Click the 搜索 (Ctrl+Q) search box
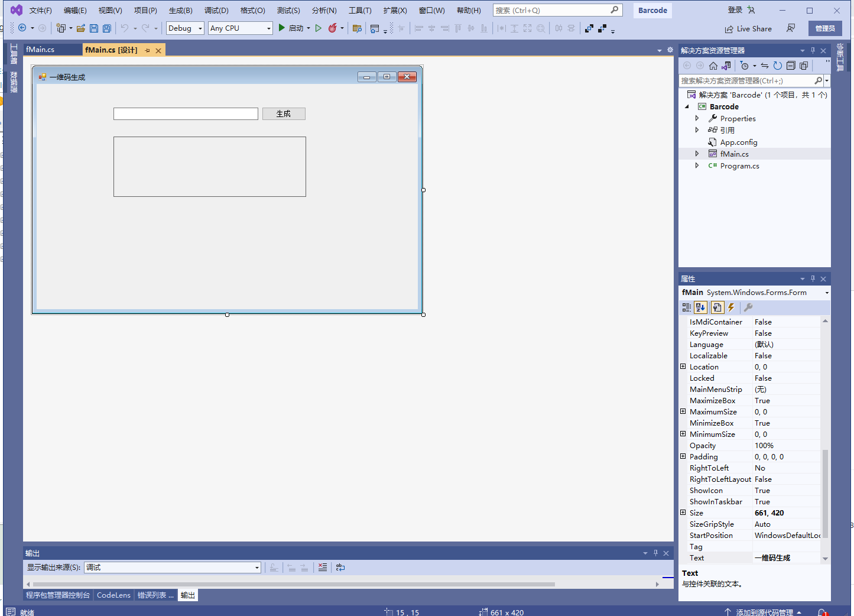The width and height of the screenshot is (854, 616). point(557,10)
